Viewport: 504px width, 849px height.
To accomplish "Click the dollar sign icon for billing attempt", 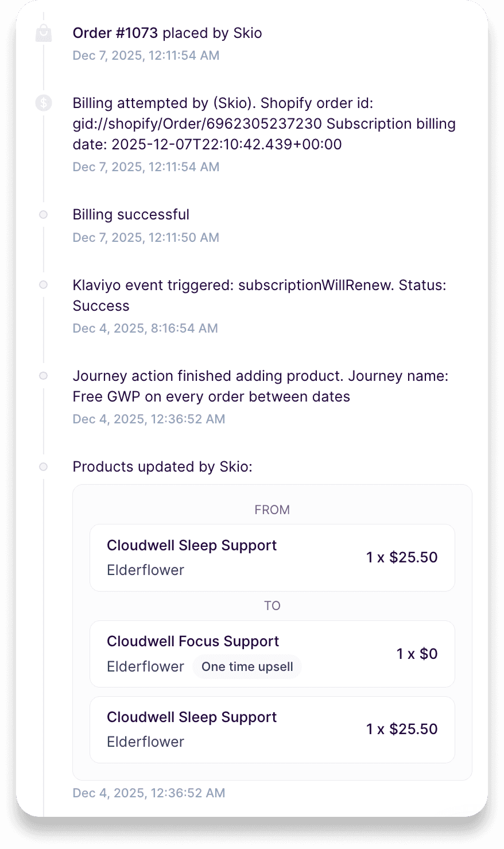I will pyautogui.click(x=44, y=103).
